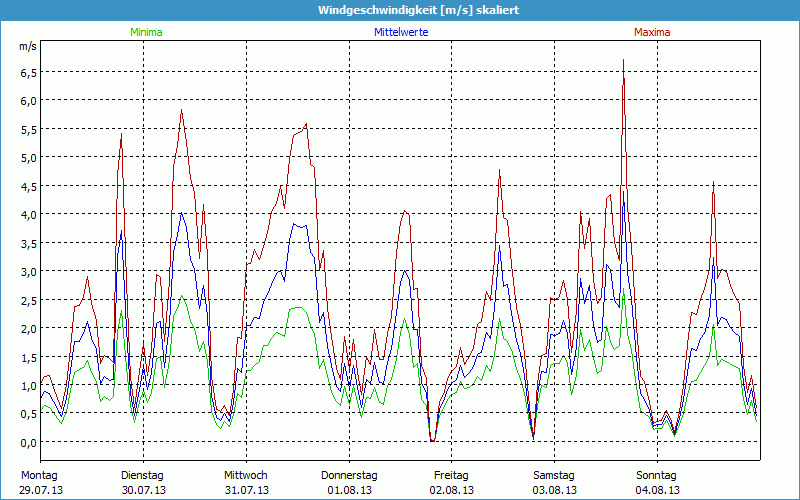Click the Sonntag day label
Image resolution: width=800 pixels, height=500 pixels.
pos(656,476)
